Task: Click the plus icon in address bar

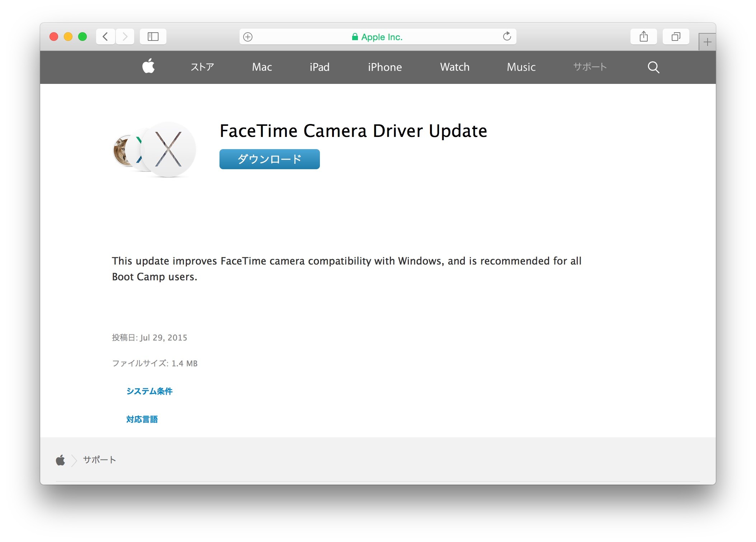Action: click(x=248, y=37)
